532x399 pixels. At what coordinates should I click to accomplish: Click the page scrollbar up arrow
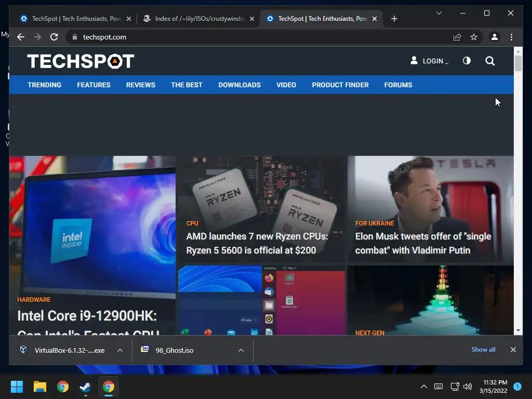click(518, 52)
